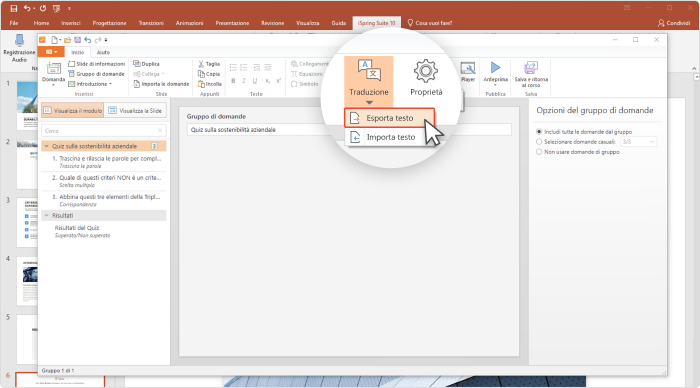Start presentation from quick access toolbar icon
The width and height of the screenshot is (700, 388).
[57, 8]
